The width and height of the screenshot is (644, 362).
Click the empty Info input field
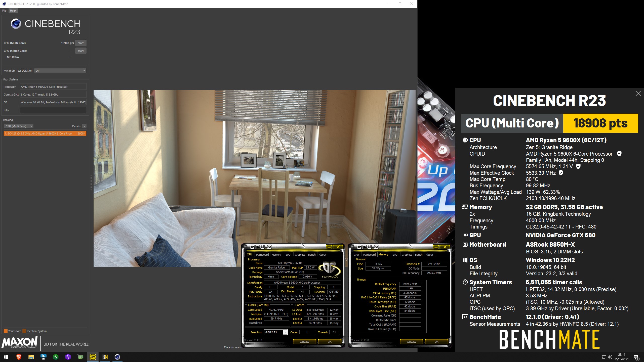(x=53, y=110)
